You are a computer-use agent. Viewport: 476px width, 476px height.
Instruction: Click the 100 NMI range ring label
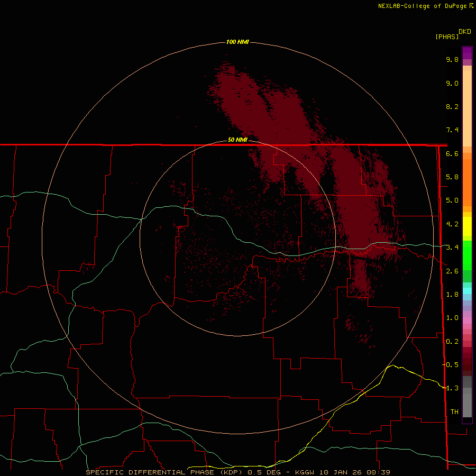click(x=237, y=42)
